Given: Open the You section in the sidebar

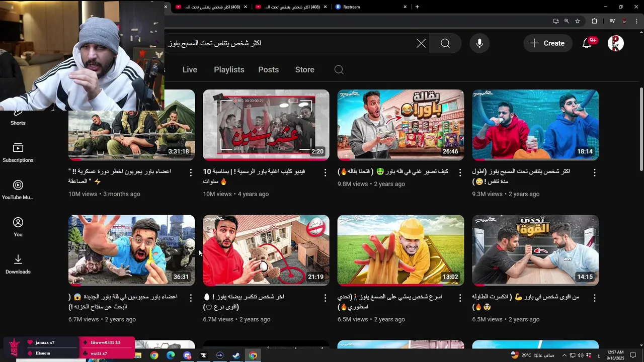Looking at the screenshot, I should (x=18, y=228).
